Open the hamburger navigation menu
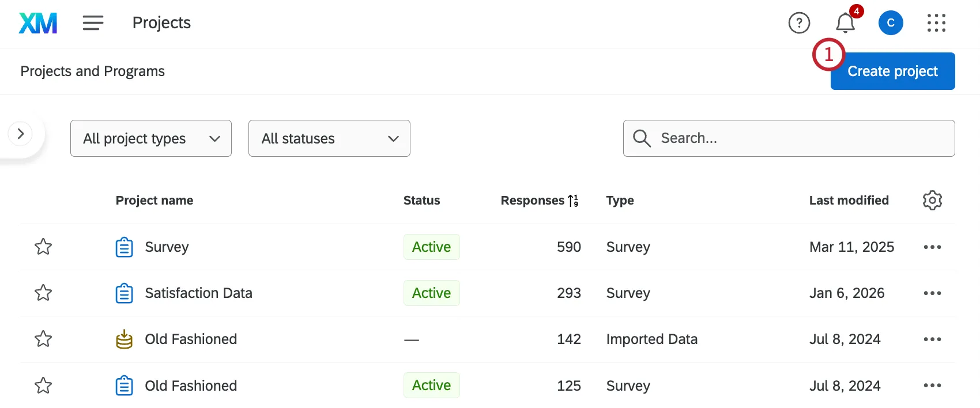This screenshot has width=980, height=408. click(93, 23)
